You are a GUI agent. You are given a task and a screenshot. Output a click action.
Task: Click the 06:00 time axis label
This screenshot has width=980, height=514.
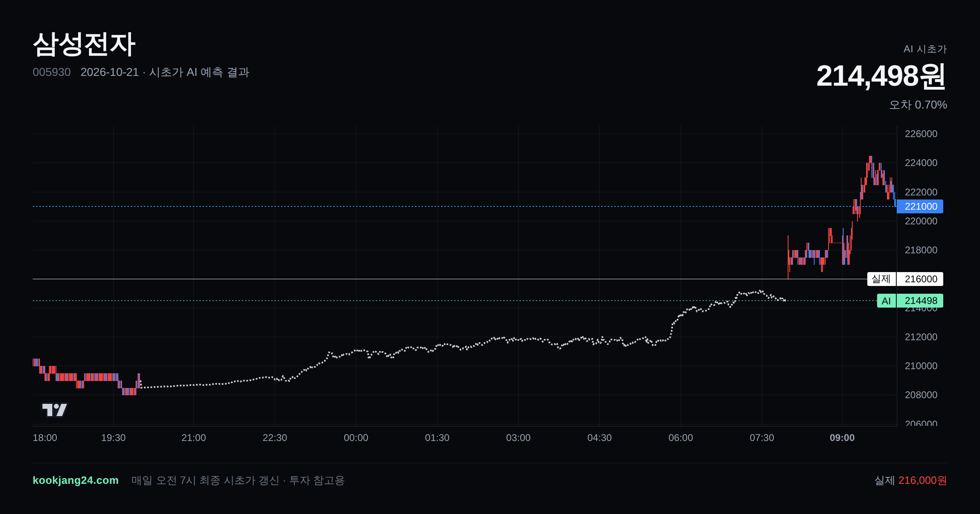pos(681,438)
